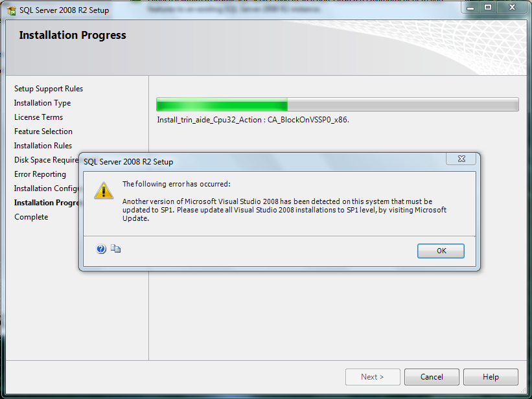Viewport: 532px width, 399px height.
Task: Select the License Terms step
Action: pyautogui.click(x=38, y=117)
